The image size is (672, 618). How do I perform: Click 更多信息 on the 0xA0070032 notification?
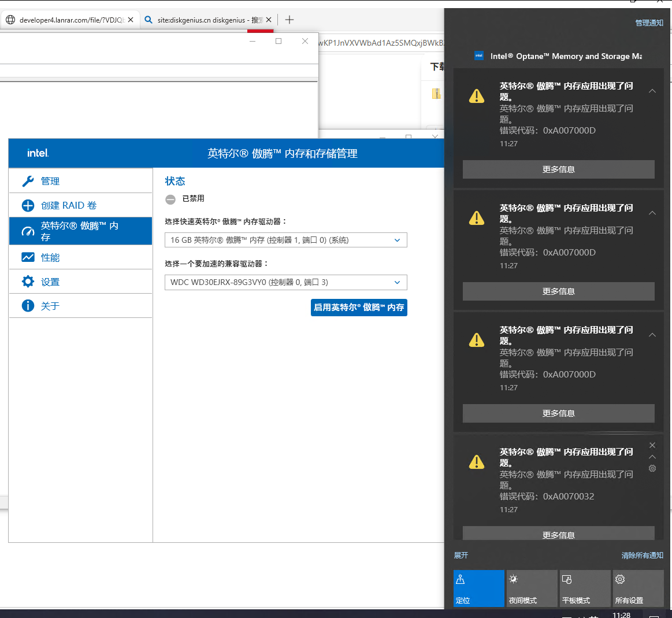point(558,533)
